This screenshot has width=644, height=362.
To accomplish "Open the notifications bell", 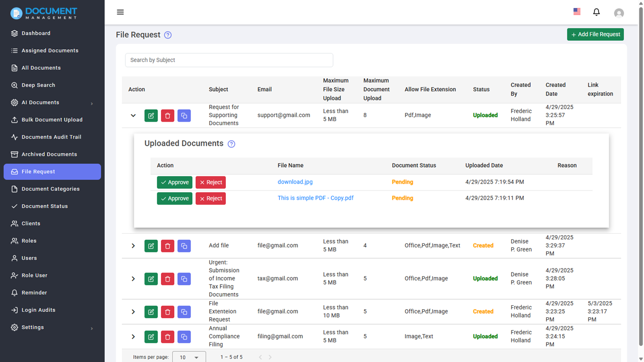I will (597, 12).
